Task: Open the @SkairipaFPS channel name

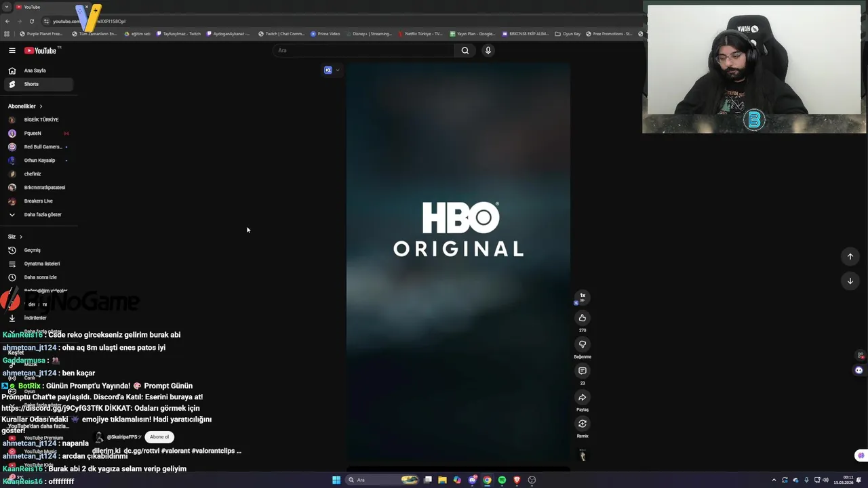Action: [x=124, y=437]
